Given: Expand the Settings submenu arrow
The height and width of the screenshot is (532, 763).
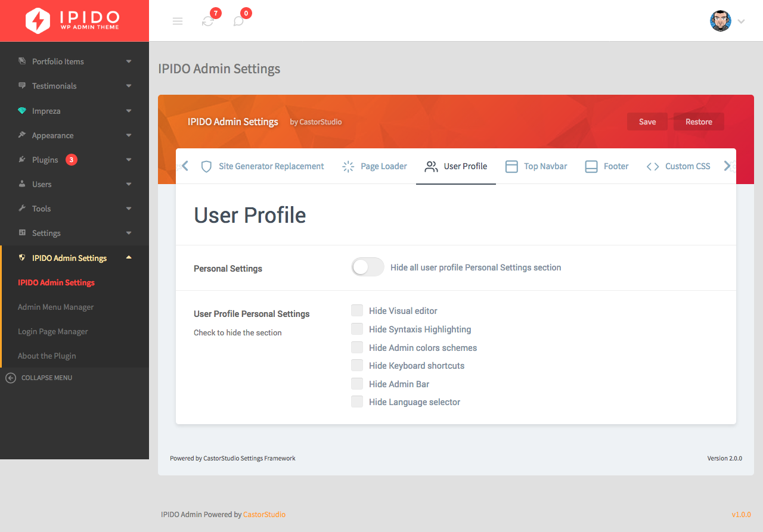Looking at the screenshot, I should point(129,233).
